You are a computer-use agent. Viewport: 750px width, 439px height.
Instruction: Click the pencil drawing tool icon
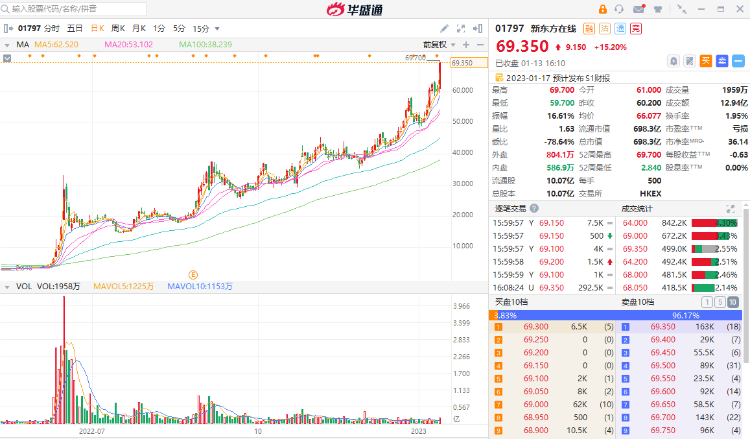click(444, 29)
